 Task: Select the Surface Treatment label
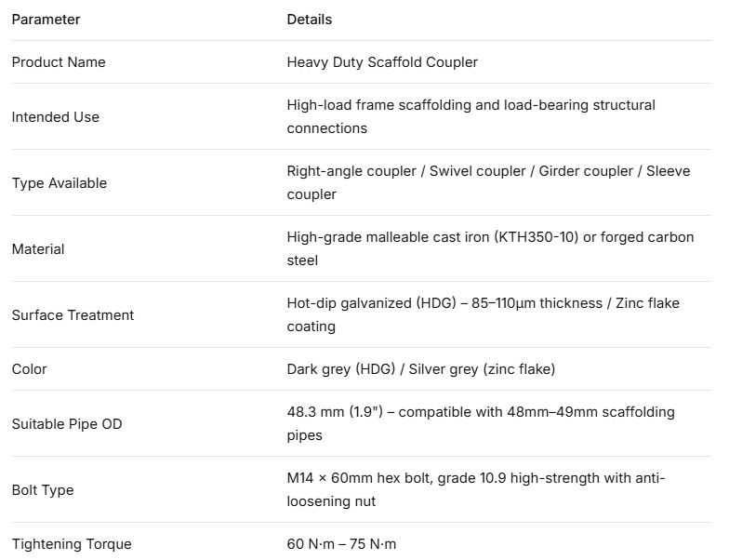[73, 315]
